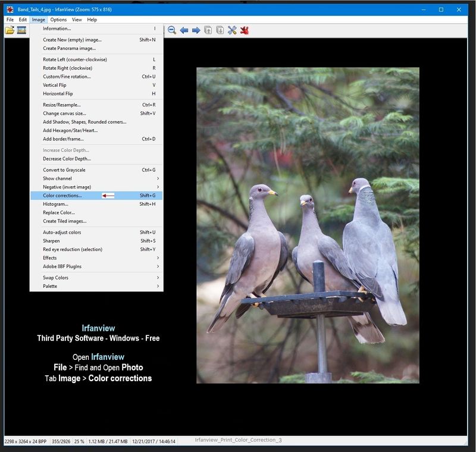This screenshot has width=476, height=452.
Task: Click Convert to Grayscale
Action: point(64,170)
